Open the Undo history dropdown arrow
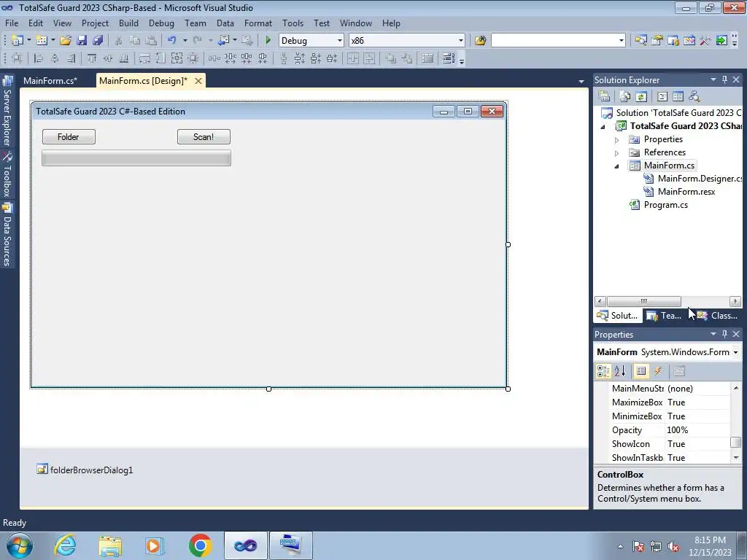 pos(185,41)
